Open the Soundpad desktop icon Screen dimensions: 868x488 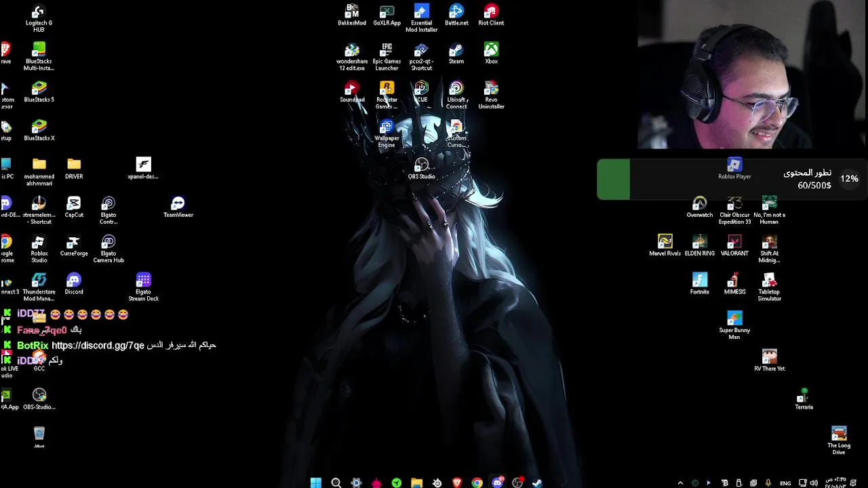(x=352, y=92)
